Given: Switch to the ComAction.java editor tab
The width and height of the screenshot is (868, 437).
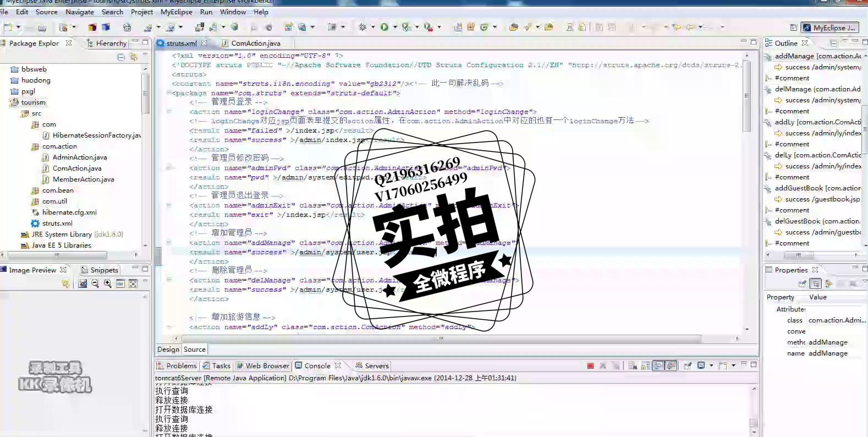Looking at the screenshot, I should (251, 43).
